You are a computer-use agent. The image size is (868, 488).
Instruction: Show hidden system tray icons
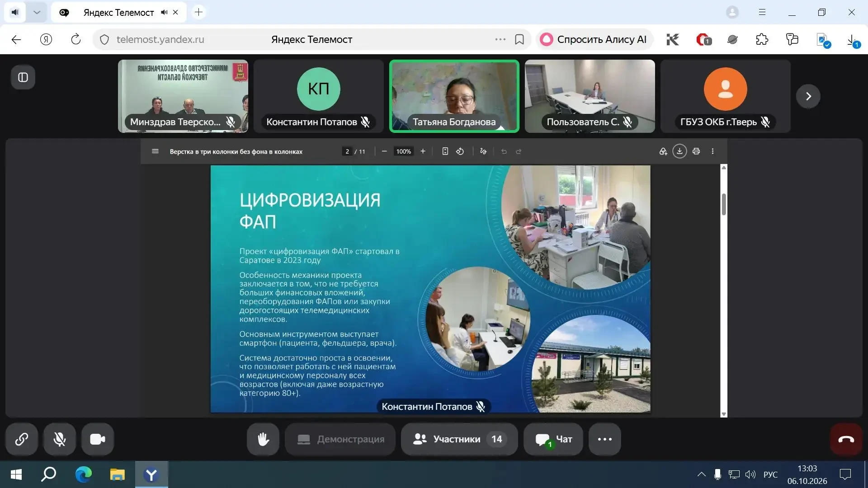click(x=701, y=474)
